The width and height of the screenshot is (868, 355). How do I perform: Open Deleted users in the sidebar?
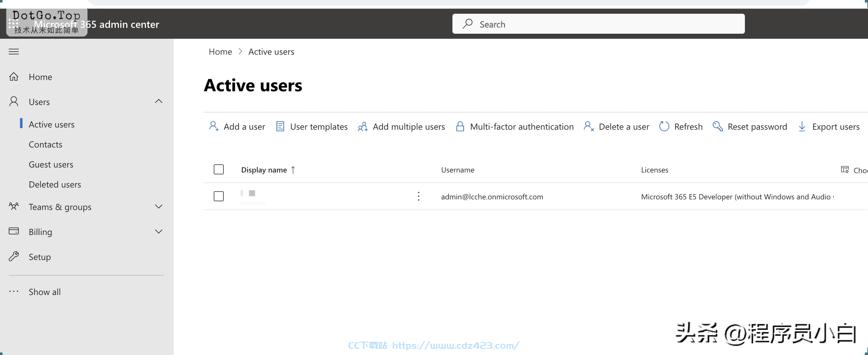click(55, 184)
